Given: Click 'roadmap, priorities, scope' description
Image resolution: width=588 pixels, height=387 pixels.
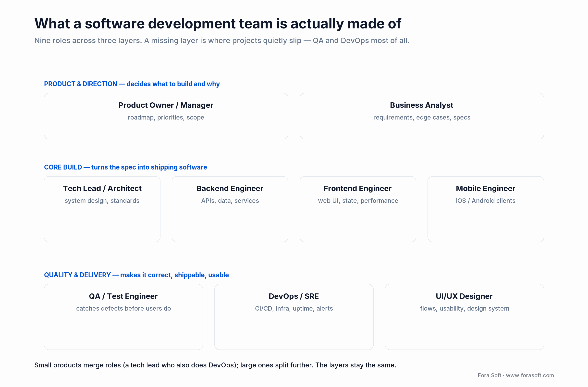Looking at the screenshot, I should coord(166,117).
